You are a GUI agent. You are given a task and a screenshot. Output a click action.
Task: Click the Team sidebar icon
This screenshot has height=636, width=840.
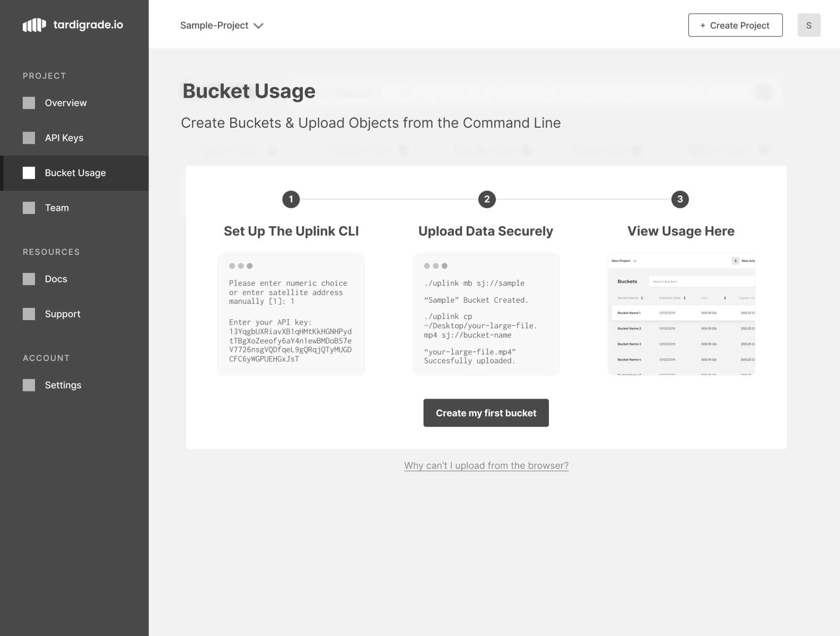pyautogui.click(x=29, y=208)
